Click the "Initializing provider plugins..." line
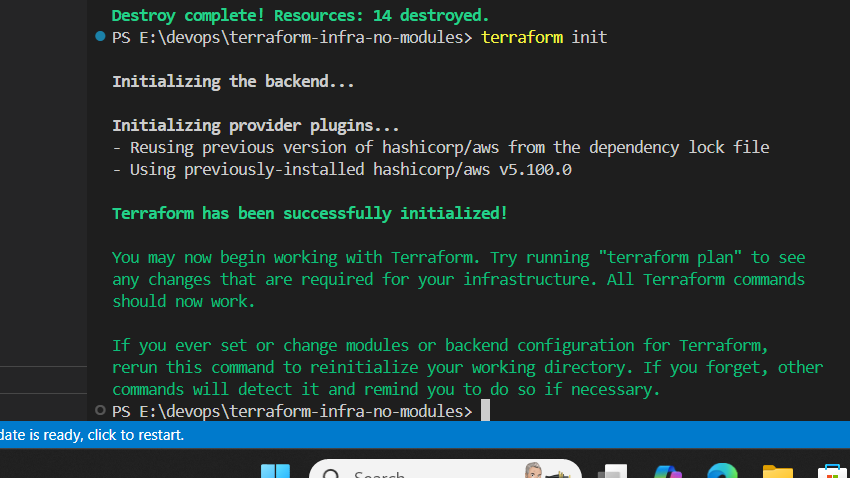Screen dimensions: 850x478 pyautogui.click(x=255, y=126)
